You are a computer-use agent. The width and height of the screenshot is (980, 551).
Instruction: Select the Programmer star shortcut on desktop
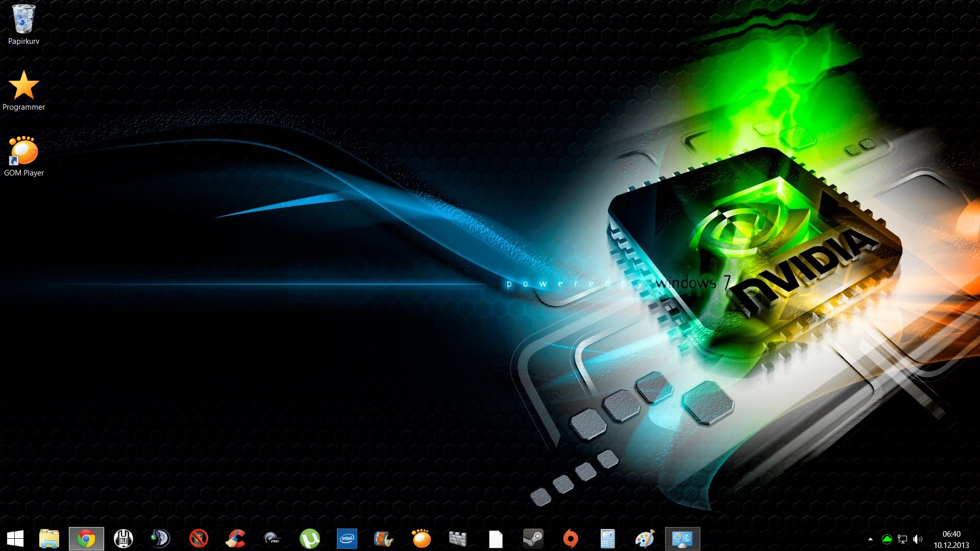coord(23,90)
